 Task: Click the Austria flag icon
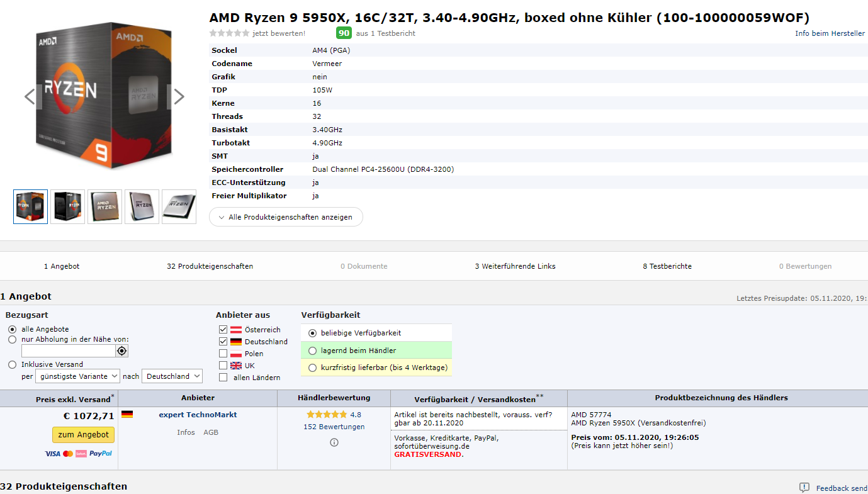[x=236, y=330]
